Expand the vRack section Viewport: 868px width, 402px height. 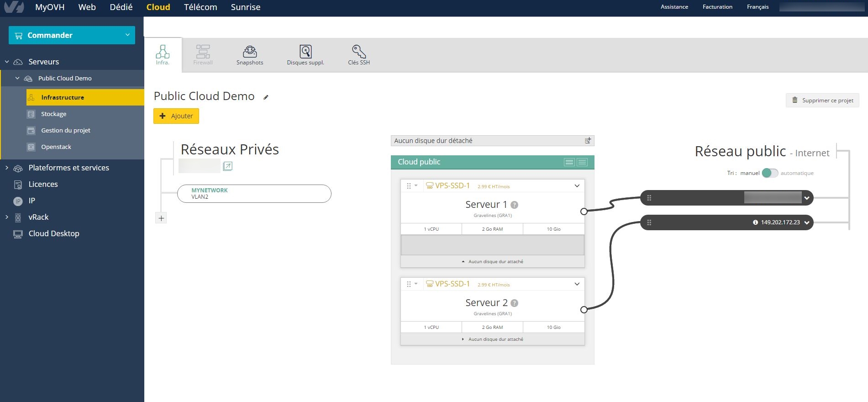(7, 217)
